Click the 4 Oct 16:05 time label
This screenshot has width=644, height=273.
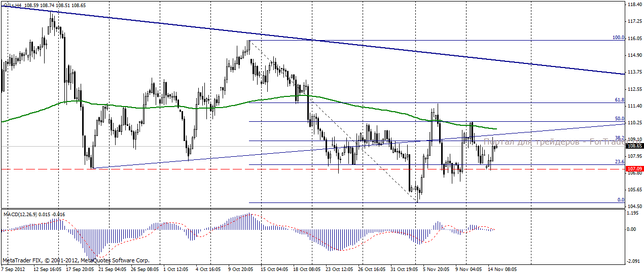point(209,268)
